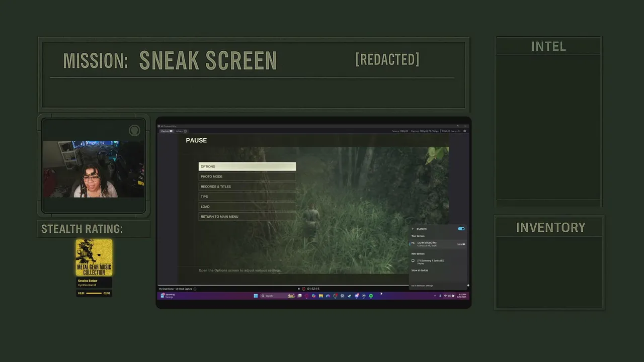Expand system tray hidden icons chevron
The height and width of the screenshot is (362, 644).
point(435,296)
